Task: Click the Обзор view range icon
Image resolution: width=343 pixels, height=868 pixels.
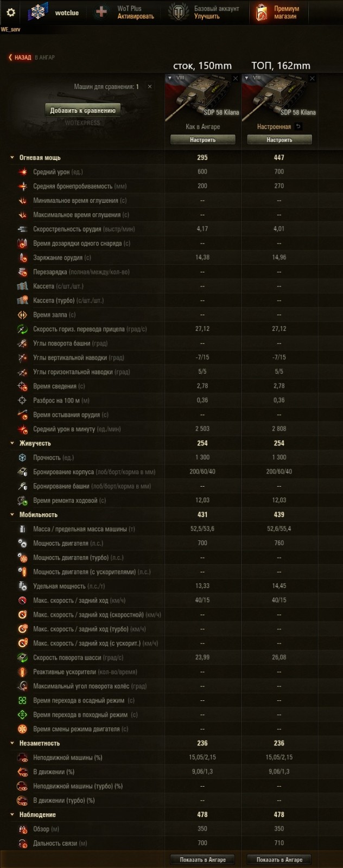Action: click(22, 828)
